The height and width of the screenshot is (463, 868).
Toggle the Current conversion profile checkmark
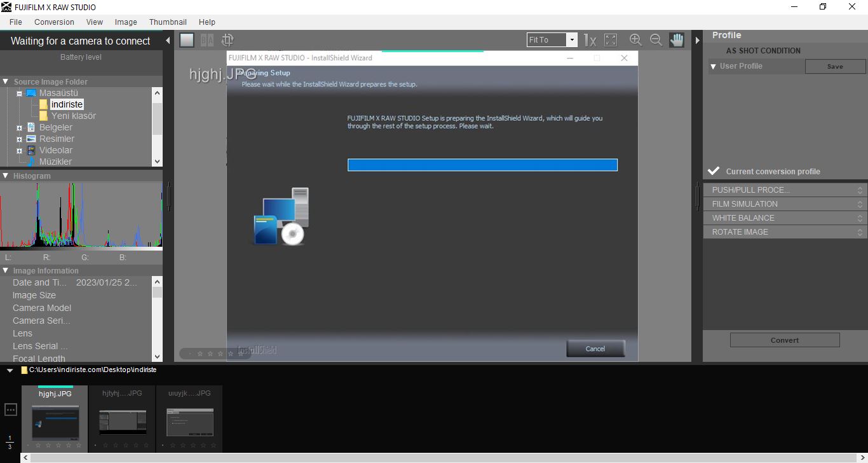[x=714, y=171]
